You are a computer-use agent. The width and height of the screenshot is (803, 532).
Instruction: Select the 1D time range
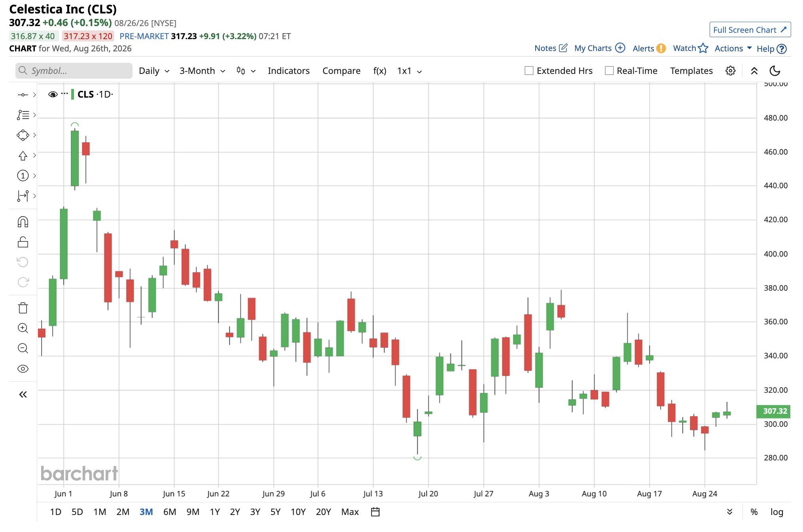[56, 512]
